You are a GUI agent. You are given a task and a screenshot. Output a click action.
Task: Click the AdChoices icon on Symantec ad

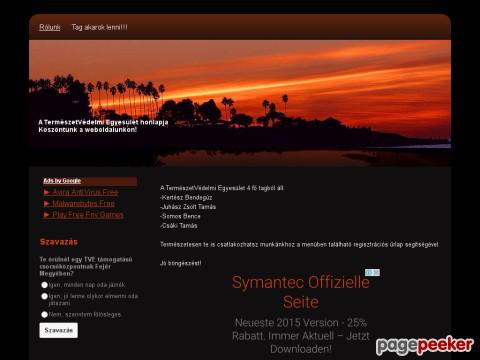[372, 273]
